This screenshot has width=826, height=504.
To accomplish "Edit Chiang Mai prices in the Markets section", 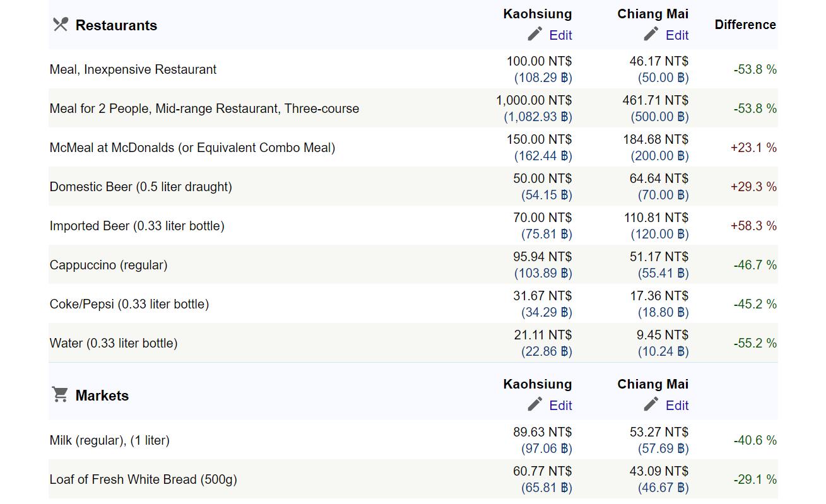I will [677, 406].
